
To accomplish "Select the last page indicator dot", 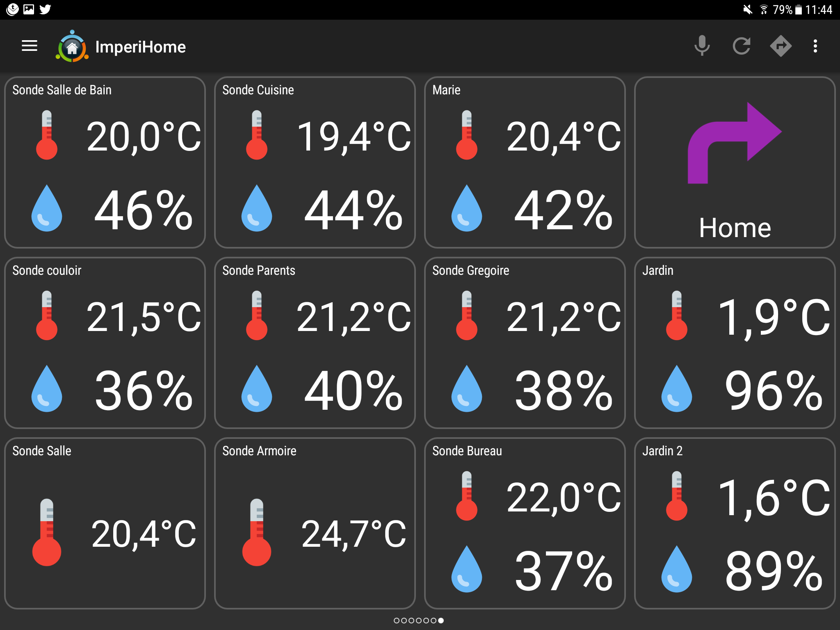I will tap(441, 621).
